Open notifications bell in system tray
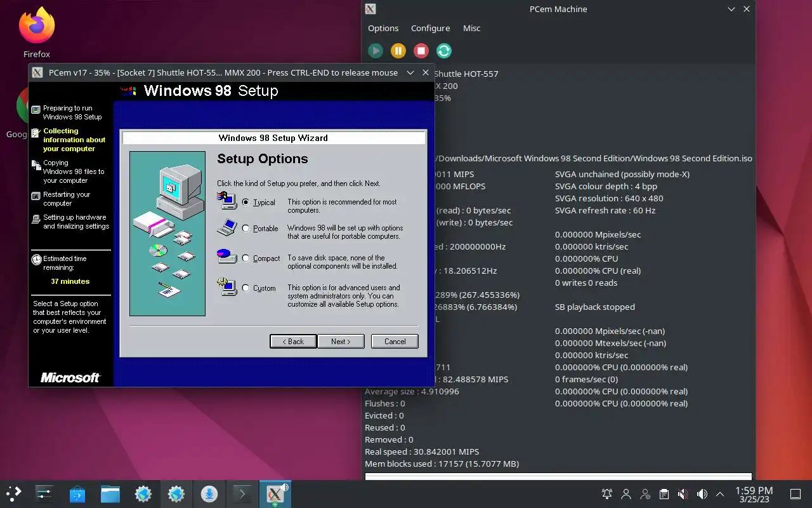This screenshot has width=812, height=508. pos(607,494)
